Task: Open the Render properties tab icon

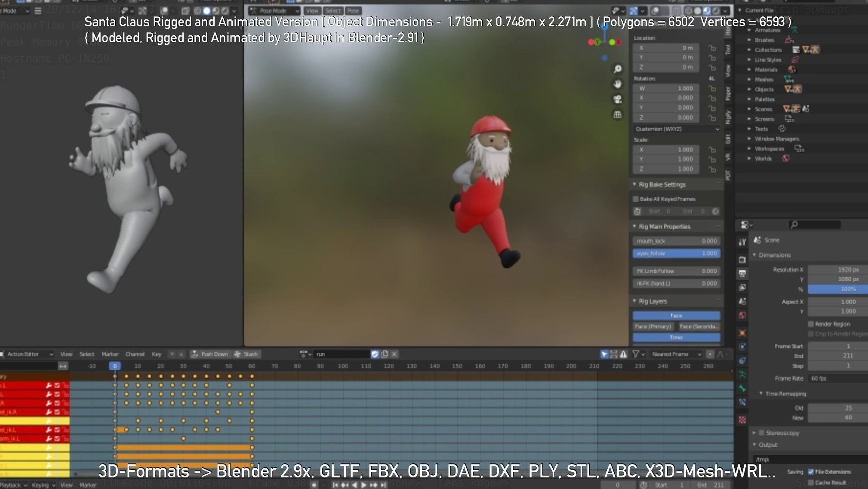Action: click(x=742, y=260)
